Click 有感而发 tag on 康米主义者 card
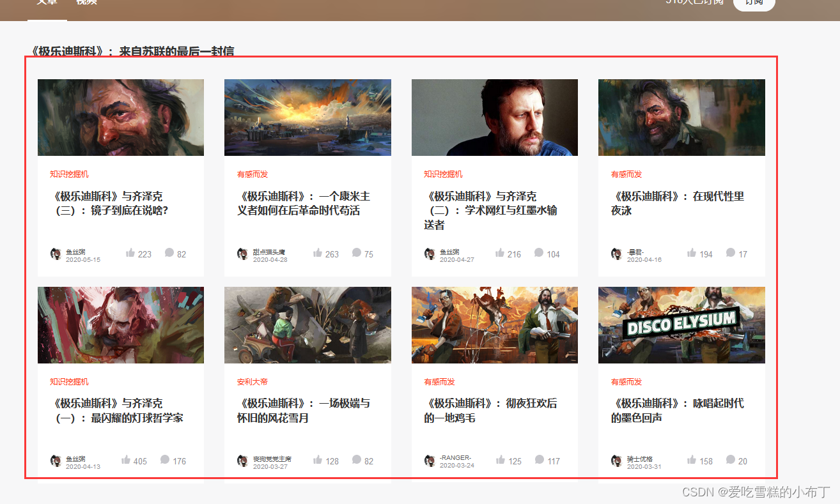 253,174
